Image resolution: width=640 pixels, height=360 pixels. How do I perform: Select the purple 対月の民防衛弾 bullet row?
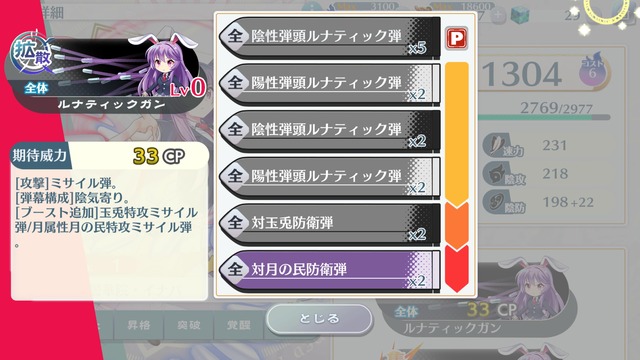pos(330,270)
